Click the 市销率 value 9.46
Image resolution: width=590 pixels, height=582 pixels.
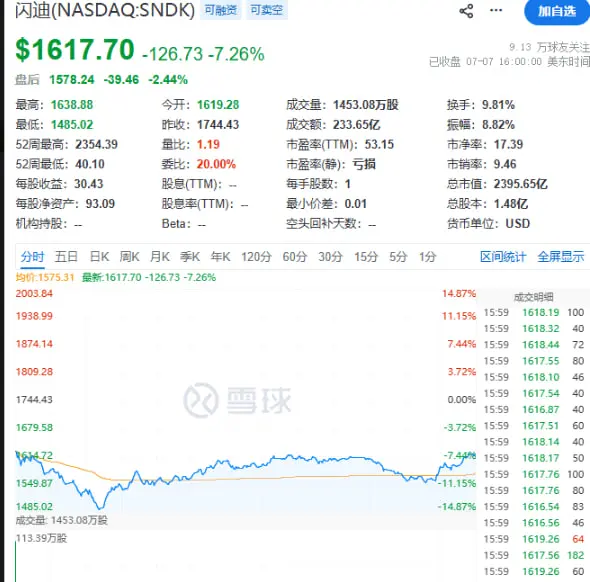pyautogui.click(x=505, y=164)
